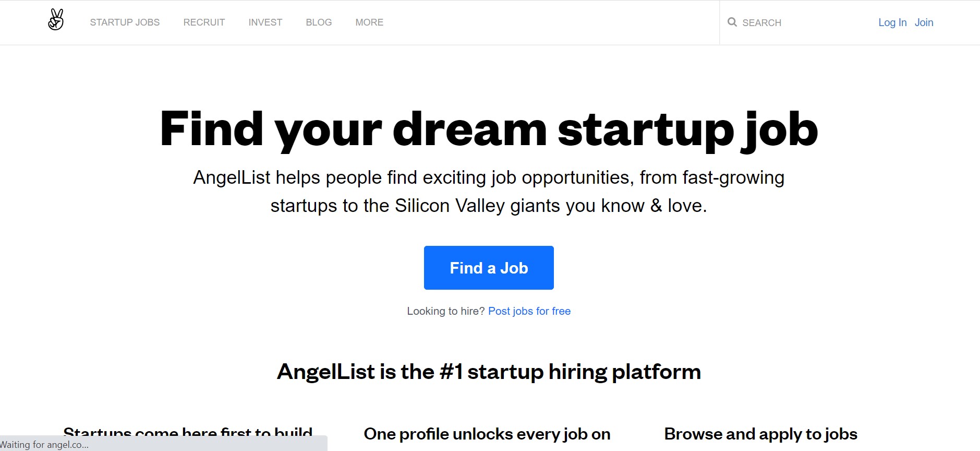This screenshot has height=451, width=980.
Task: Click the AngelList peace-hand logo
Action: (56, 20)
